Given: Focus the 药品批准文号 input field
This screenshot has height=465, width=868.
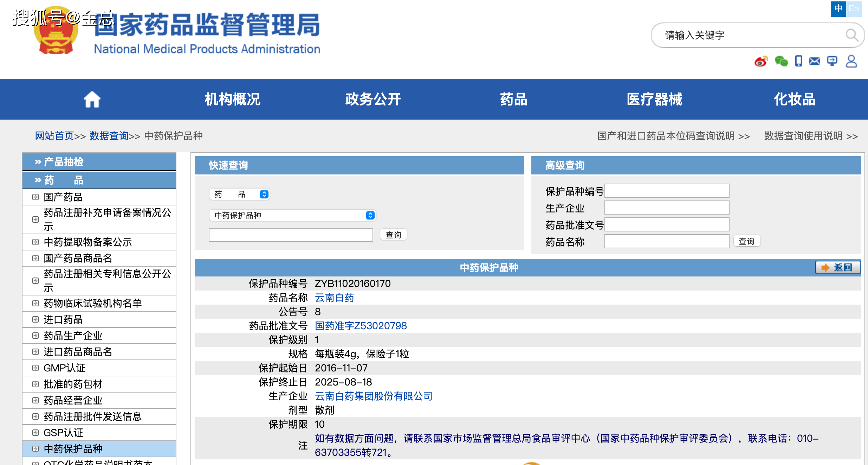Looking at the screenshot, I should 667,224.
